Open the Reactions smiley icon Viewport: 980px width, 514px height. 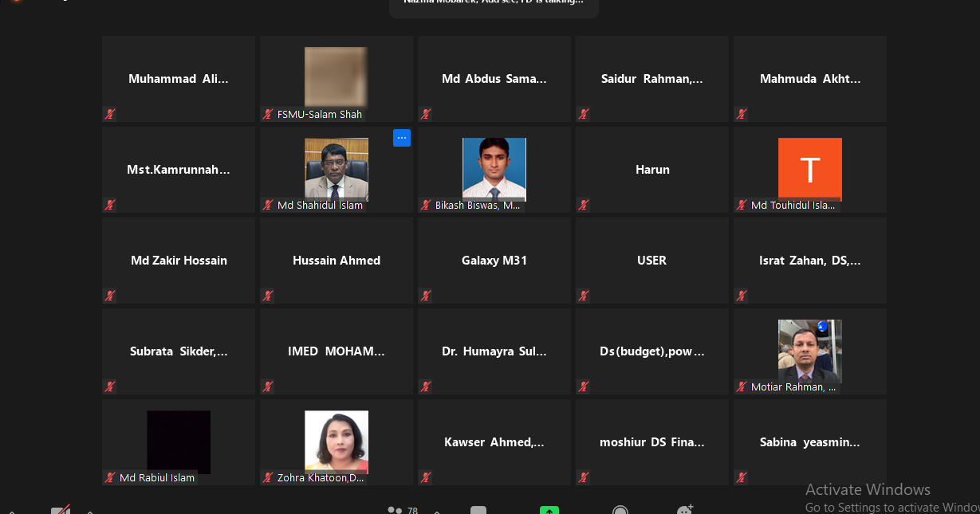(x=685, y=509)
